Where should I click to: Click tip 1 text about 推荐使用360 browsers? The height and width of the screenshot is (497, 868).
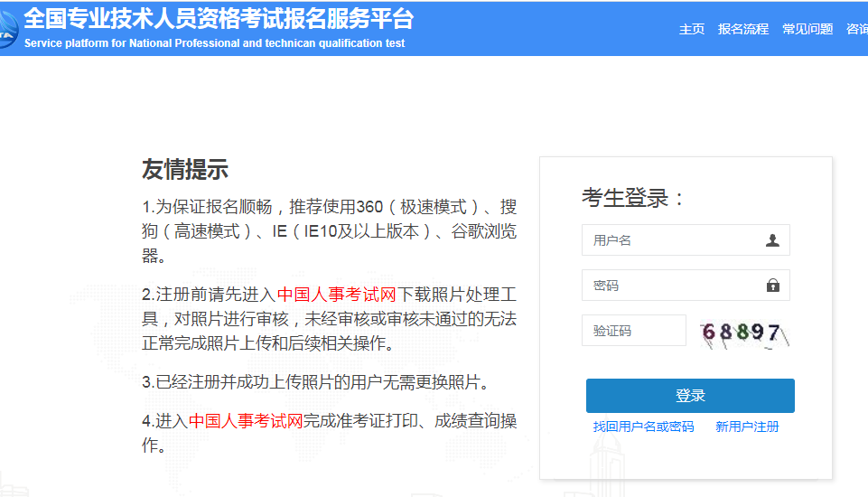click(x=329, y=231)
